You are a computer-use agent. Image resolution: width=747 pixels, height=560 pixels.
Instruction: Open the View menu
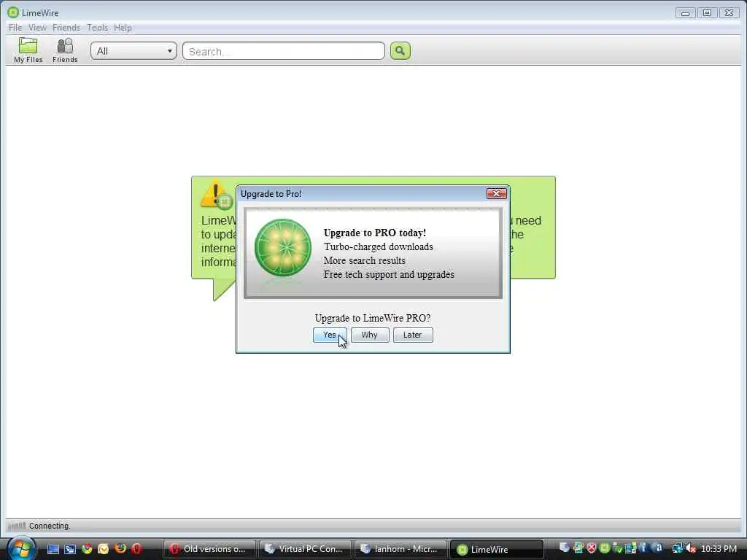tap(37, 28)
